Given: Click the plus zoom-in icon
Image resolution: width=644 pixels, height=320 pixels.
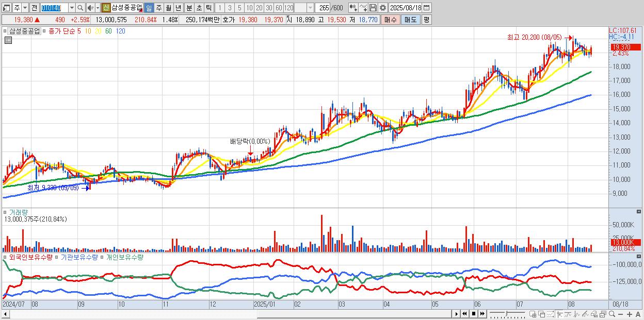Looking at the screenshot, I should (x=630, y=314).
